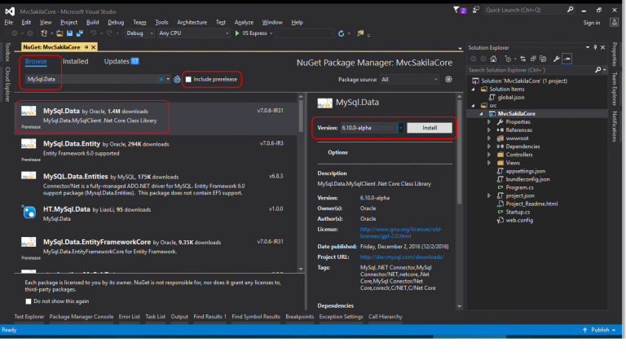Viewport: 626px width, 364px height.
Task: Open Properties wrench in Solution Explorer
Action: (556, 59)
